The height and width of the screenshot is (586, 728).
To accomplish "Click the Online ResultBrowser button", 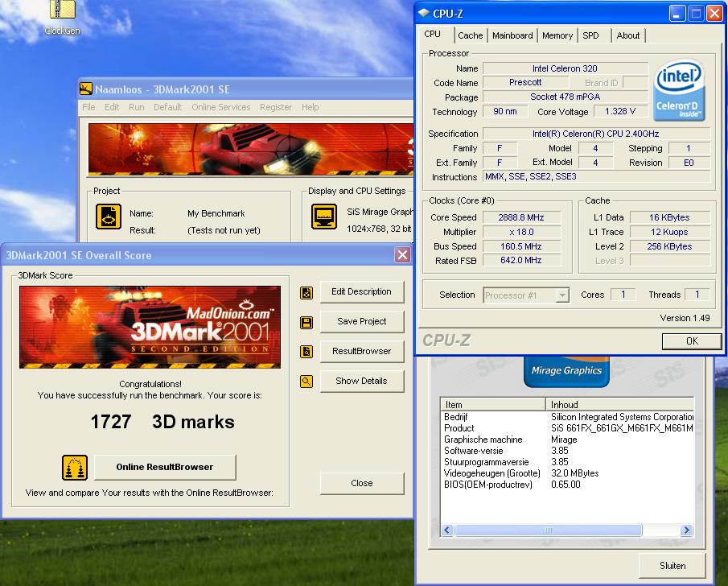I will 165,467.
